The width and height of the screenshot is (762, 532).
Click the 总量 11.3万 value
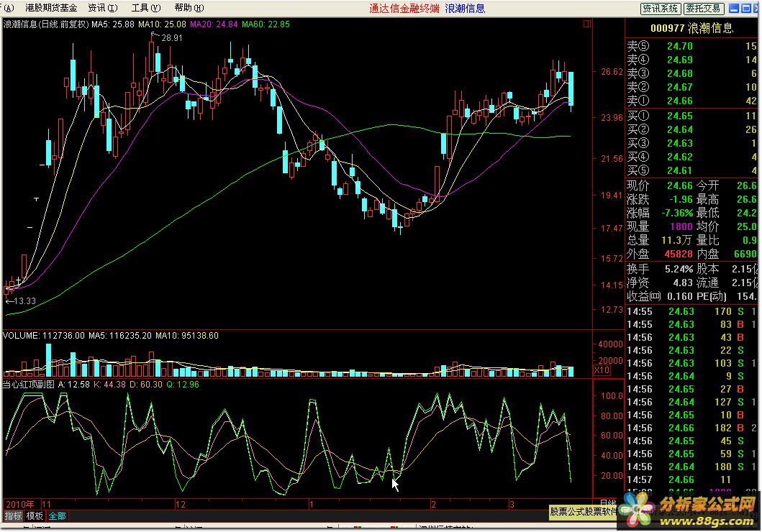(x=676, y=240)
